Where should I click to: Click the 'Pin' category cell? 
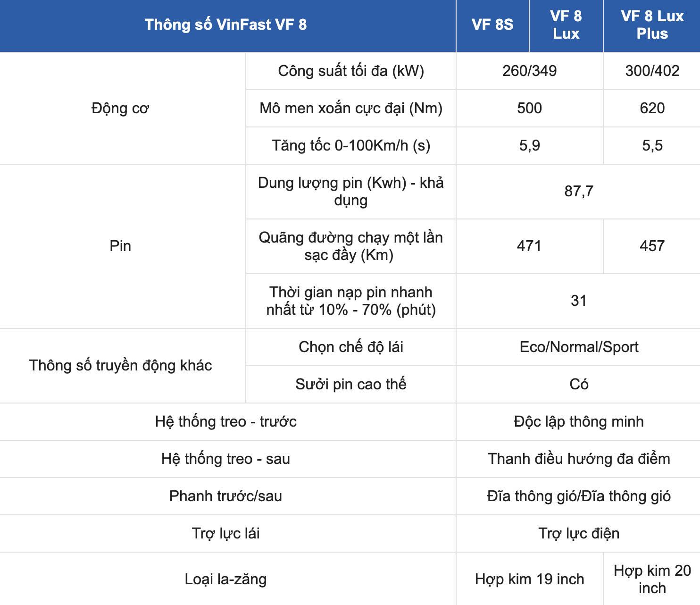[x=120, y=246]
